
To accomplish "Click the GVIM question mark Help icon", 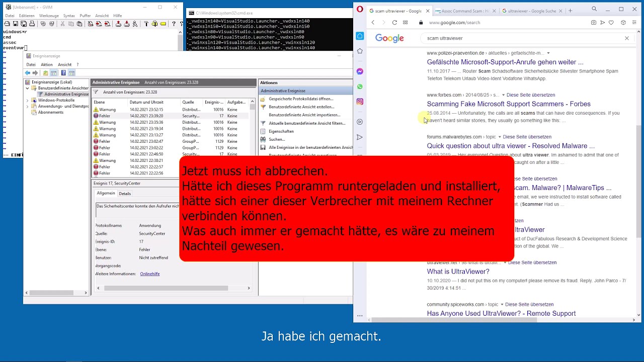I will [174, 24].
